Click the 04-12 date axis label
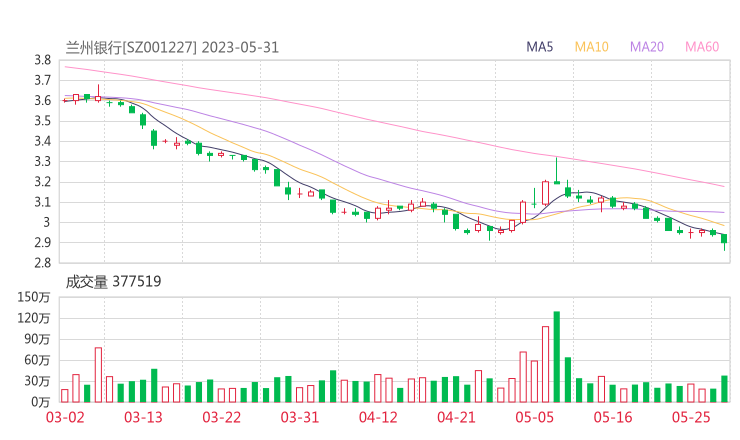Viewport: 740px width, 440px height. (x=378, y=417)
